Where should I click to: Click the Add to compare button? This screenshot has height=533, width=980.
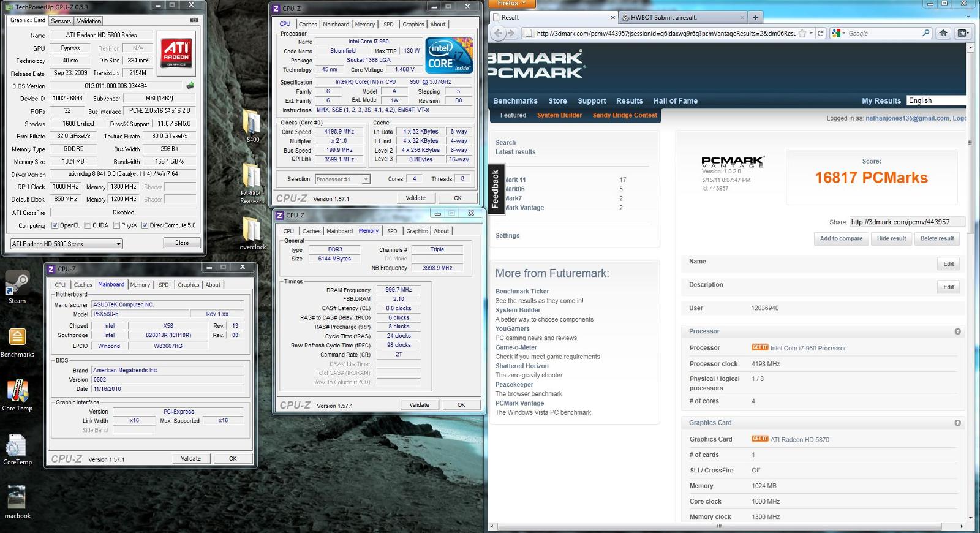point(841,239)
